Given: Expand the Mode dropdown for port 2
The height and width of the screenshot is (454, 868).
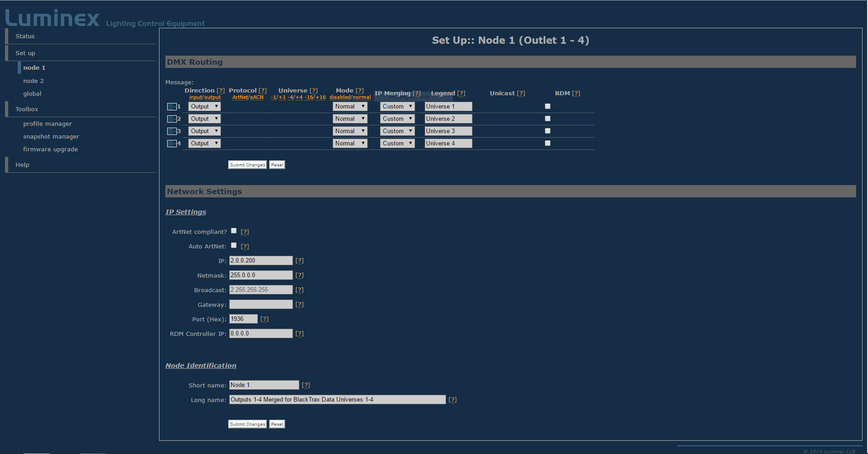Looking at the screenshot, I should (x=349, y=119).
